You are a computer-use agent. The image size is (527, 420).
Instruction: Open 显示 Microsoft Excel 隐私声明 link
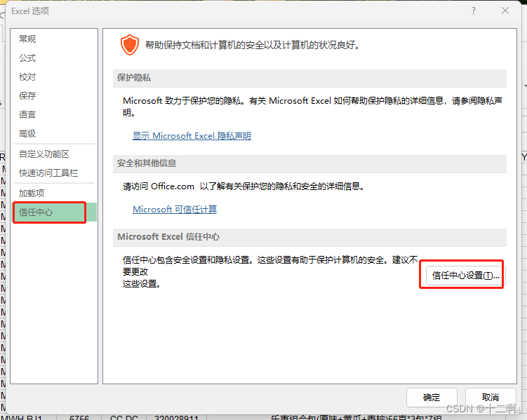click(192, 135)
